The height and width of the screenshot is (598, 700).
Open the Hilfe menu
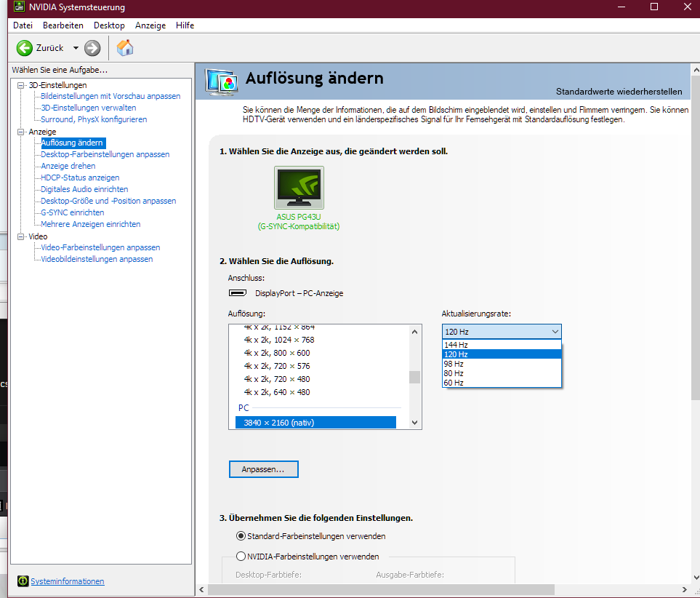(185, 25)
